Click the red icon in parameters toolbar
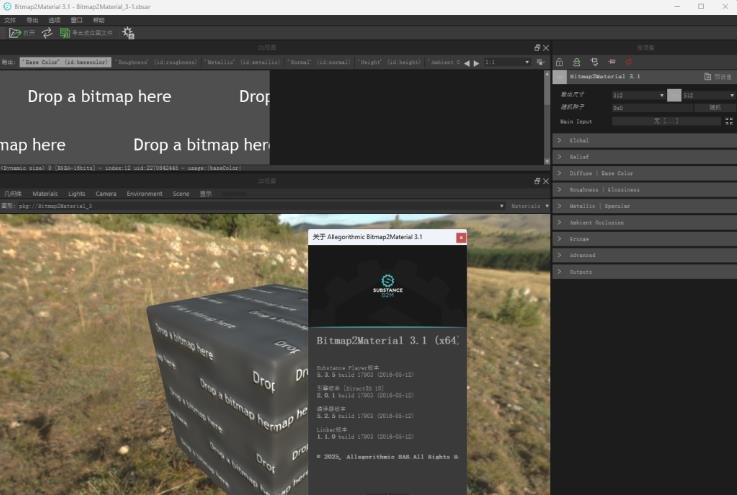Image resolution: width=737 pixels, height=495 pixels. 628,62
